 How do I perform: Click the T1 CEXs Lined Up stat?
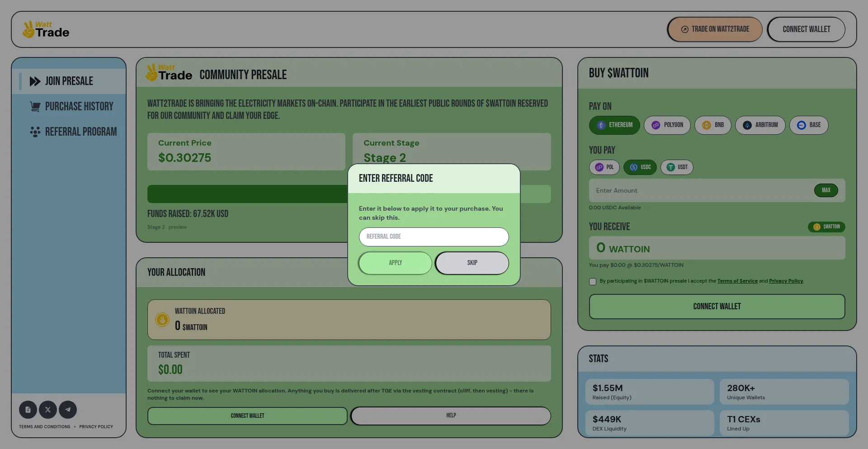click(x=784, y=423)
